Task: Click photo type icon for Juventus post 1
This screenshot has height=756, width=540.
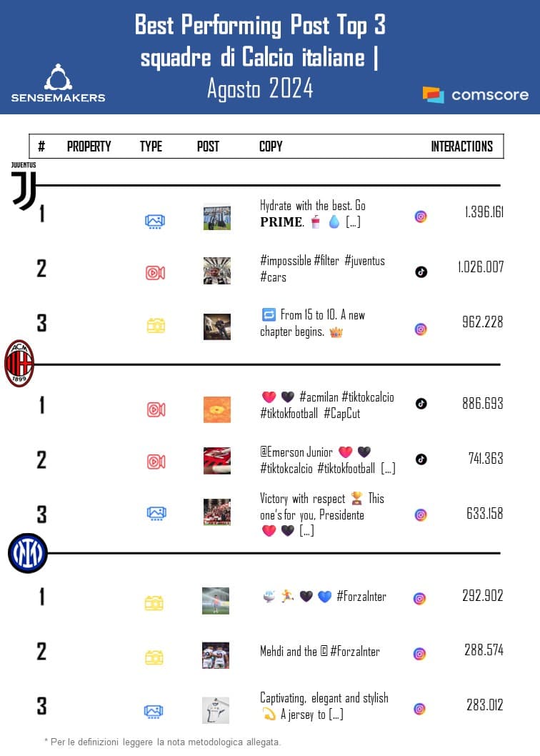Action: click(155, 222)
